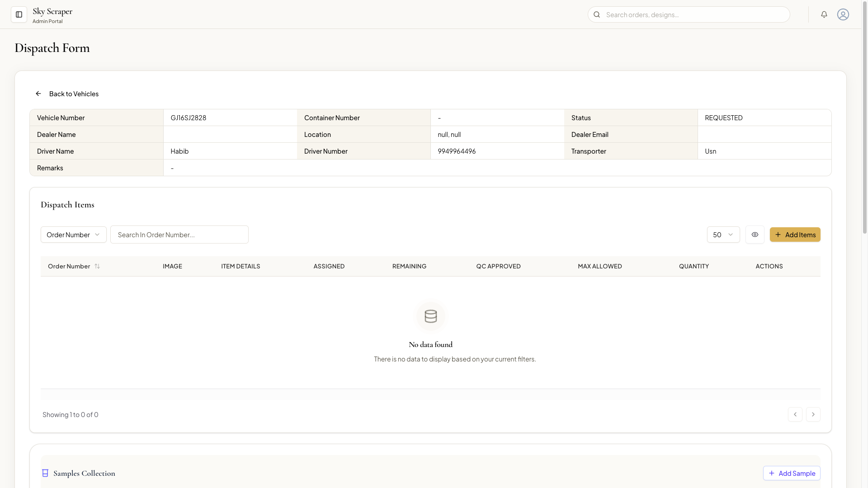
Task: Open the notifications bell
Action: [x=824, y=14]
